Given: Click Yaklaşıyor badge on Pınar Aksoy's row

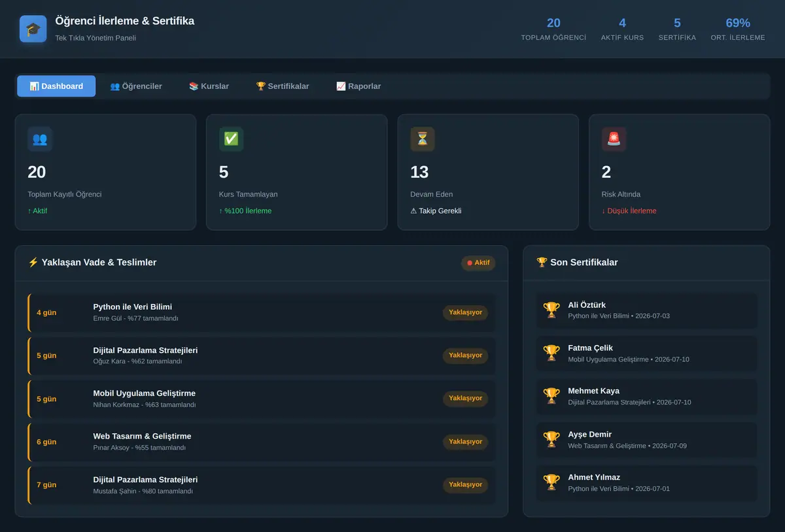Looking at the screenshot, I should [x=465, y=442].
